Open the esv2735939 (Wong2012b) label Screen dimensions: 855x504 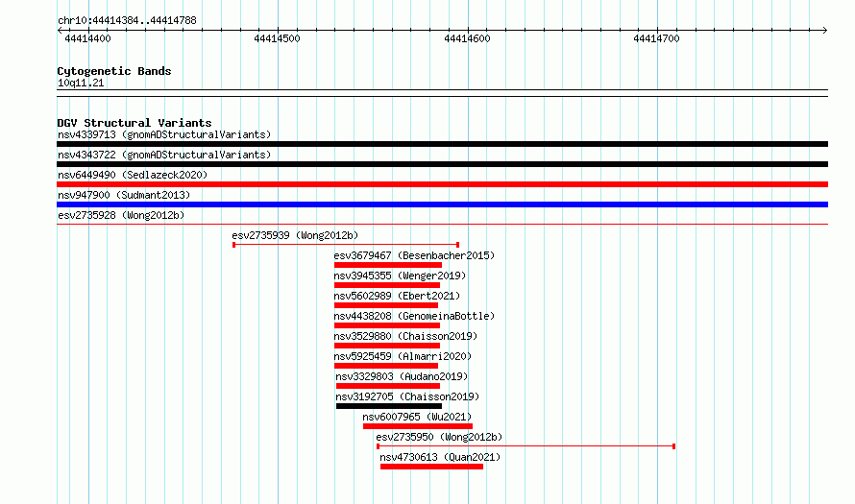point(295,235)
